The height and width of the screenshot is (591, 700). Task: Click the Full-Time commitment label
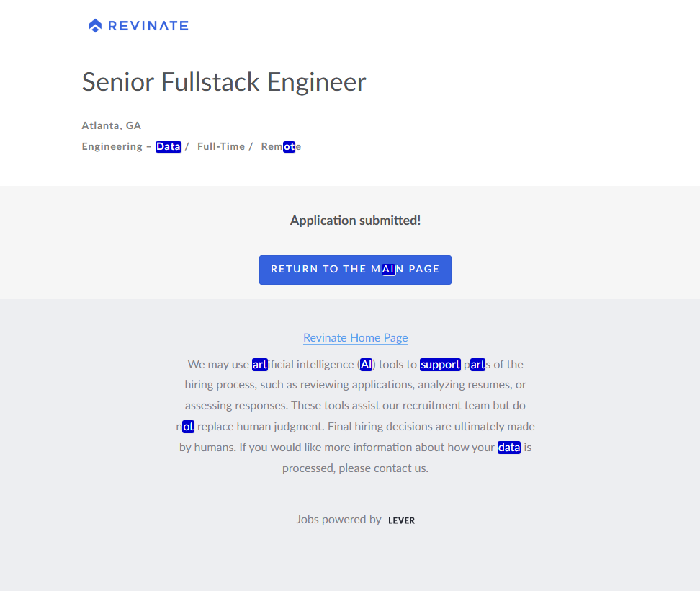(x=221, y=146)
